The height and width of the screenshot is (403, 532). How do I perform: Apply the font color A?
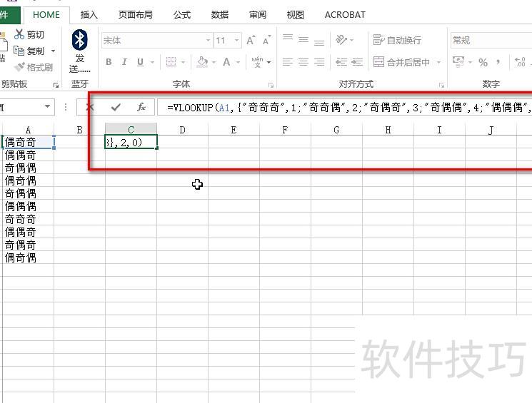tap(226, 62)
